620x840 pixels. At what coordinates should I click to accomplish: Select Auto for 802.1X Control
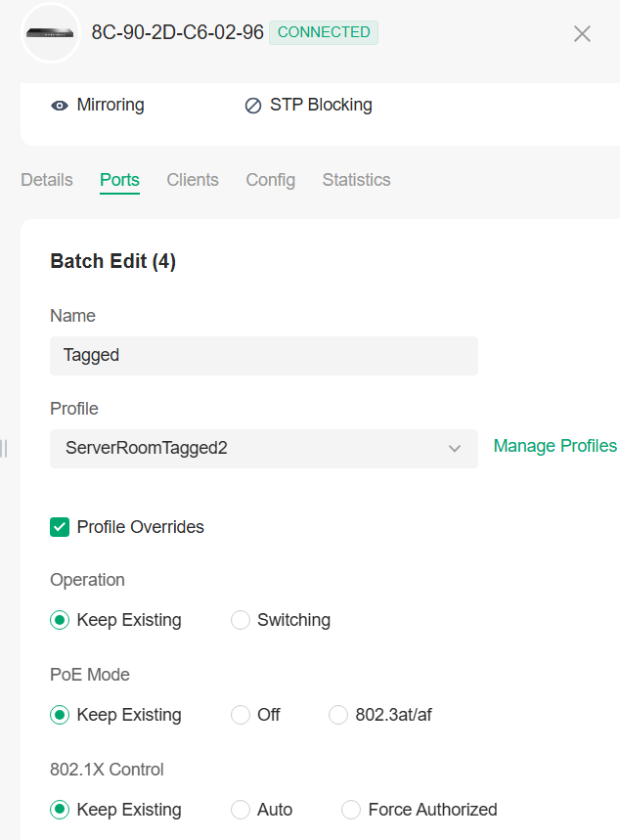point(241,810)
